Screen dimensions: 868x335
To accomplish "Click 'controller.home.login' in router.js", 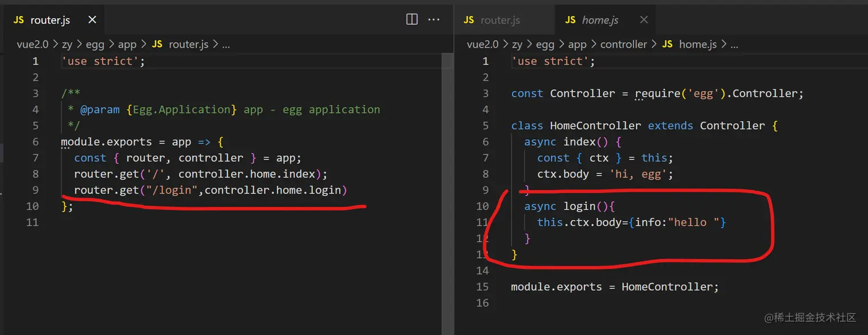I will point(273,190).
